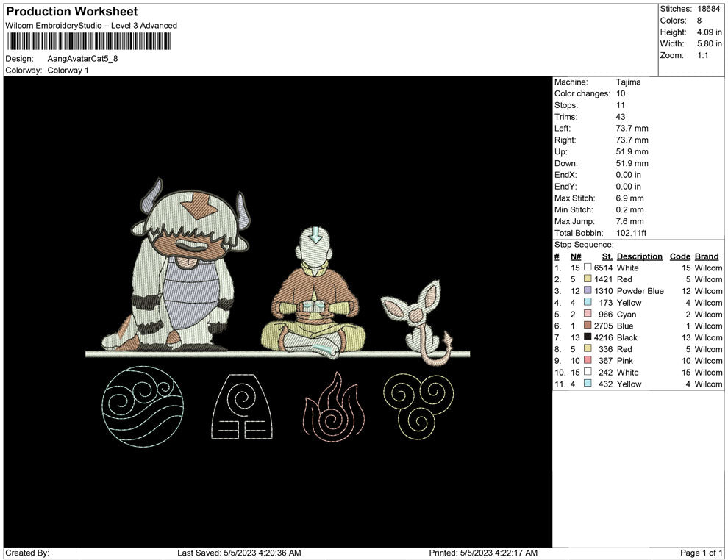The width and height of the screenshot is (728, 560).
Task: Click the design name AangAvatarCat5_8
Action: coord(82,59)
